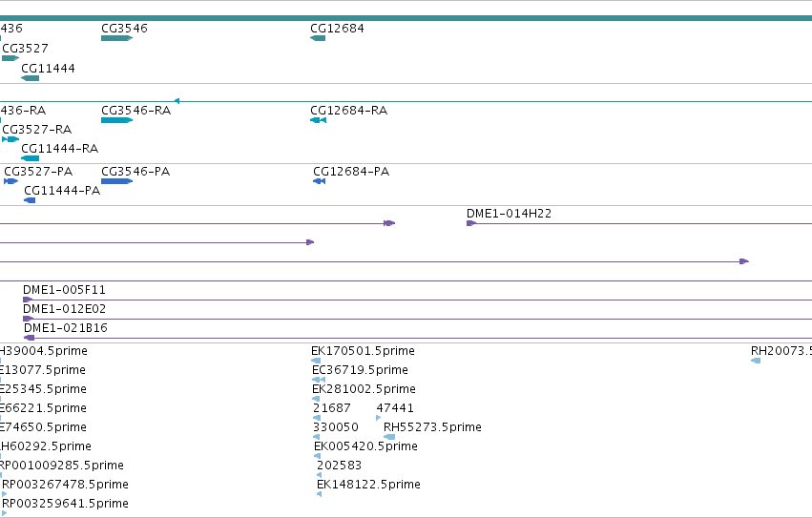The width and height of the screenshot is (812, 518).
Task: Click the 21687 EST arrow
Action: (x=317, y=418)
